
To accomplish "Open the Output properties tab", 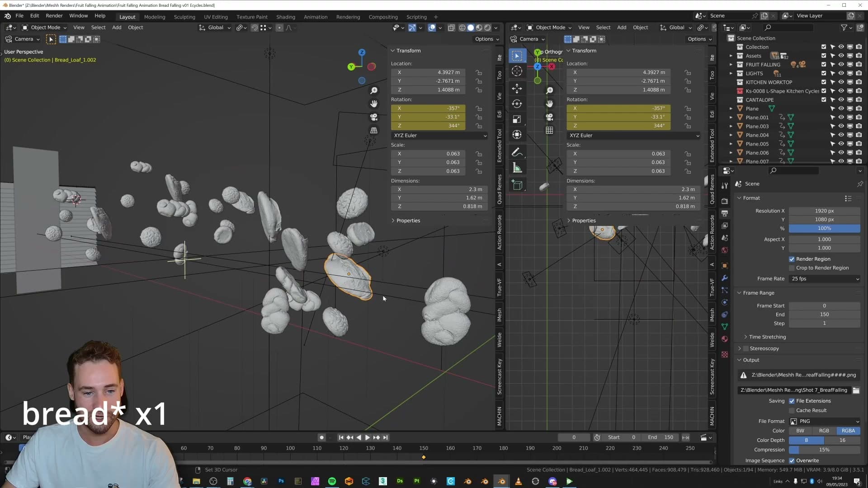I will coord(725,213).
